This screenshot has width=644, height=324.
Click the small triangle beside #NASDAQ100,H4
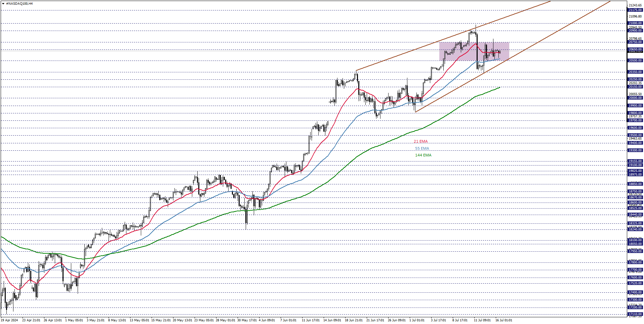(3, 3)
